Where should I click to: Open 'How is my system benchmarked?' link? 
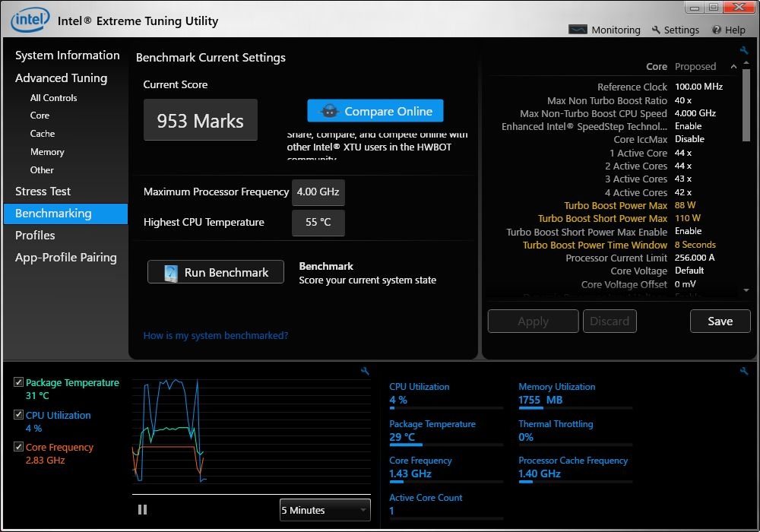(216, 335)
